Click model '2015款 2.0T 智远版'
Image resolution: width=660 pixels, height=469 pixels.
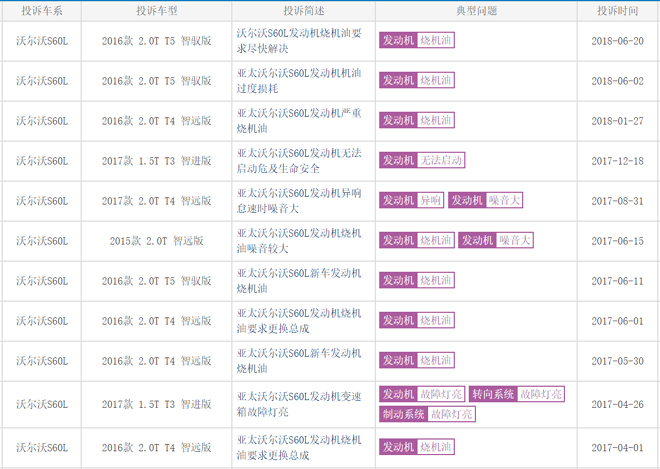(x=157, y=241)
